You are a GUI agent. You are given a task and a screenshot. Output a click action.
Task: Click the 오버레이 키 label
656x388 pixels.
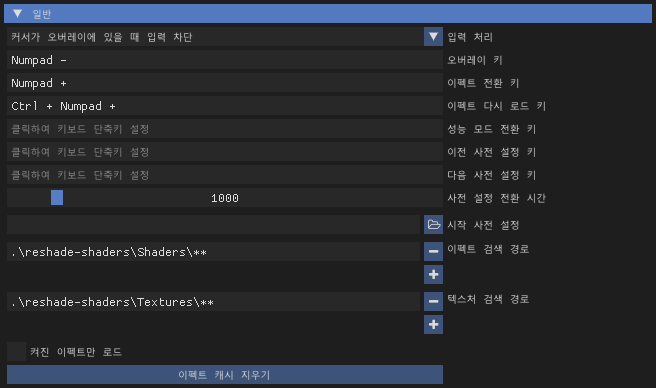(x=474, y=60)
